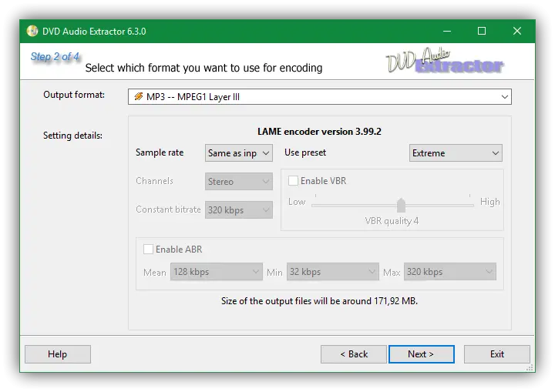Enable the VBR checkbox
Viewport: 555px width, 392px height.
click(293, 181)
